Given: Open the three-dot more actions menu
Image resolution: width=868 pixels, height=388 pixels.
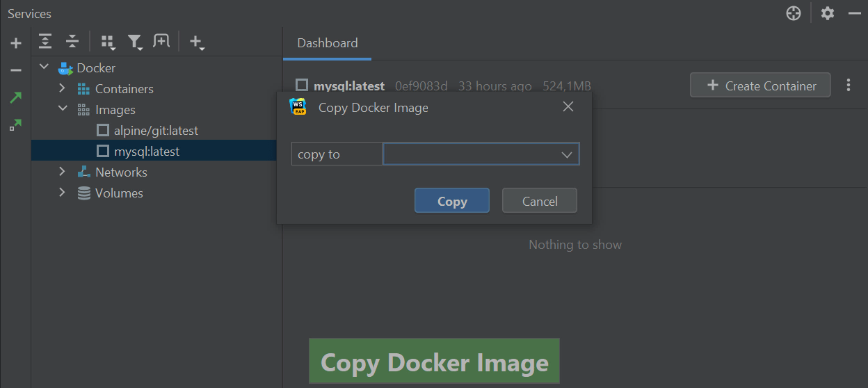Looking at the screenshot, I should point(849,86).
